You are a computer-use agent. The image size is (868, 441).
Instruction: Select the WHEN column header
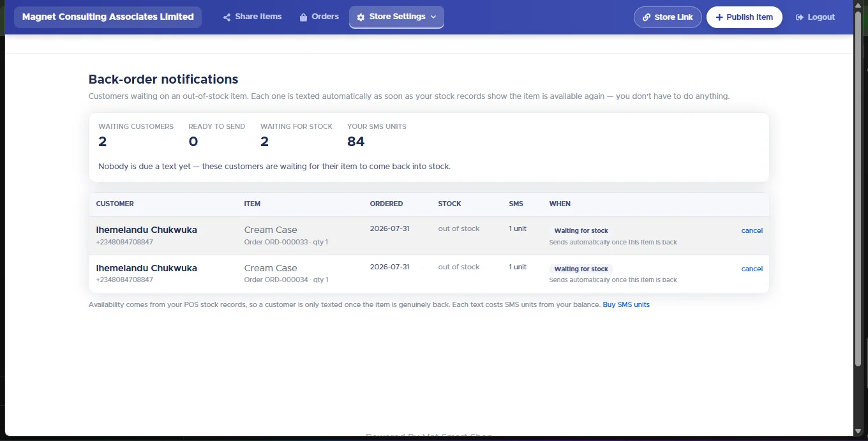(x=560, y=204)
